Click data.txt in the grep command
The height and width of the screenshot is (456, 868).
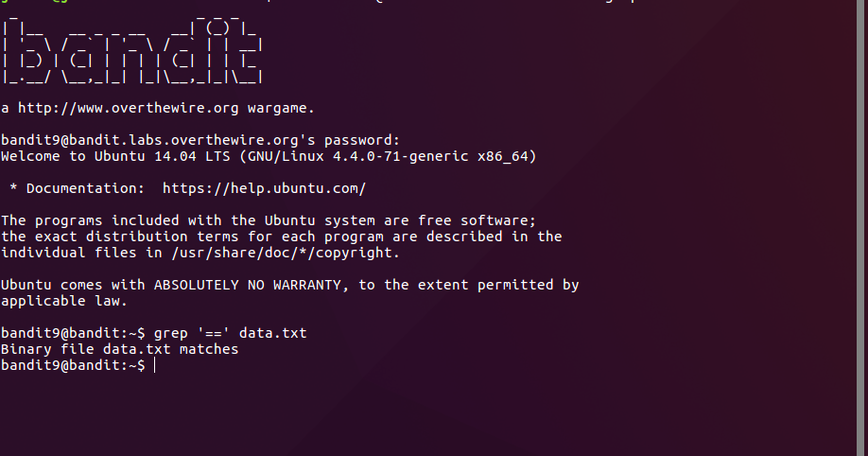(272, 333)
